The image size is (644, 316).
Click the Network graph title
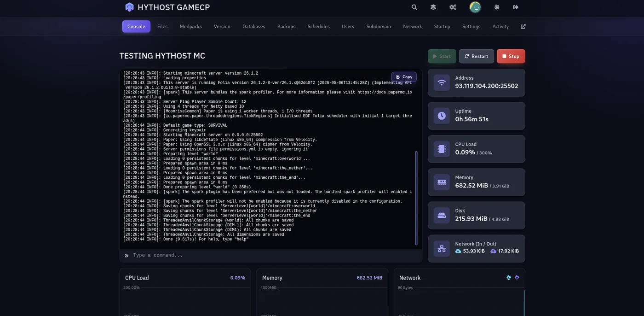tap(410, 278)
